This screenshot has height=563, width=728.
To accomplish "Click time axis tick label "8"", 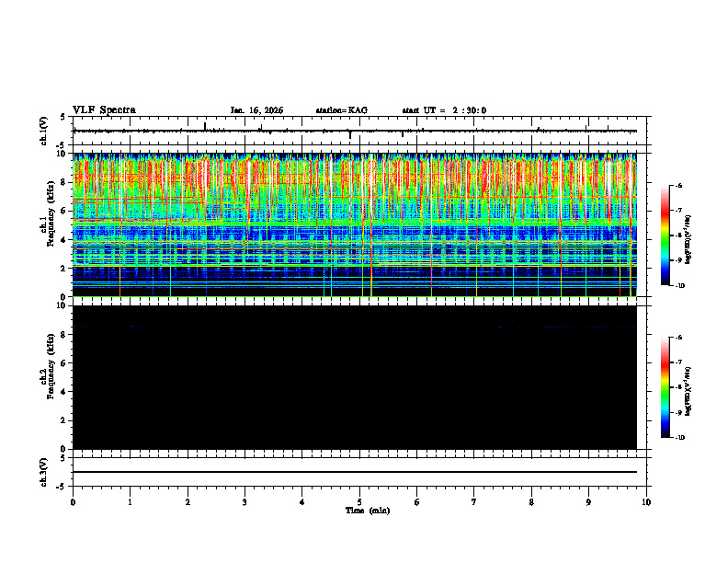I will tap(531, 502).
